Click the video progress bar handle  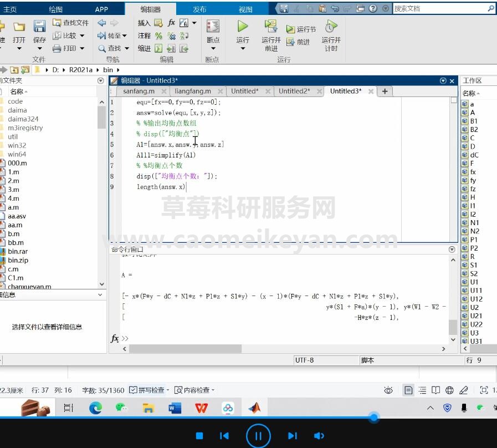pyautogui.click(x=374, y=417)
